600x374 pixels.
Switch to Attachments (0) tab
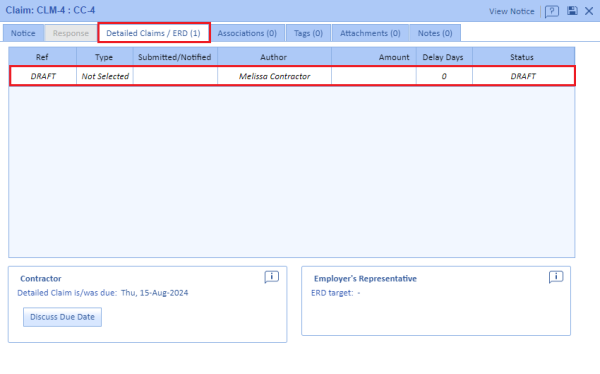click(x=370, y=33)
